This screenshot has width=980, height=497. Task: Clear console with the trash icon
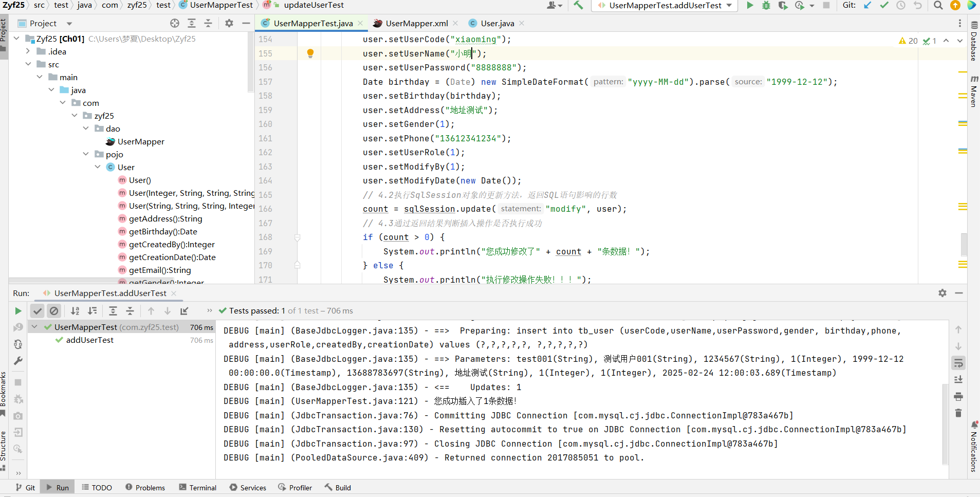[x=958, y=413]
